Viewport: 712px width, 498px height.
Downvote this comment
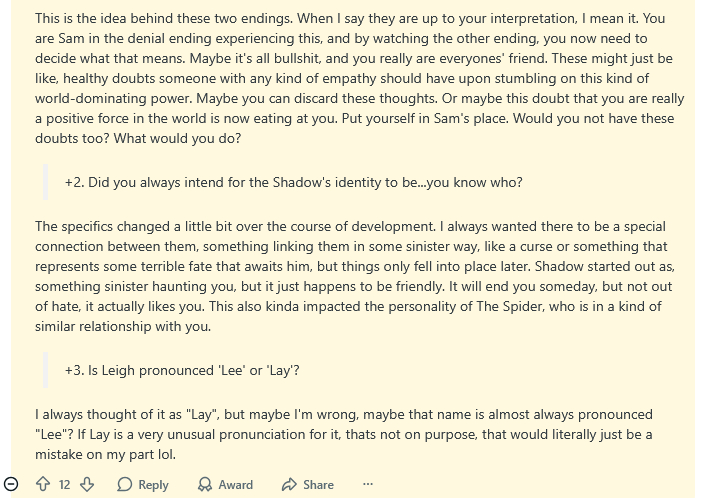click(x=87, y=485)
